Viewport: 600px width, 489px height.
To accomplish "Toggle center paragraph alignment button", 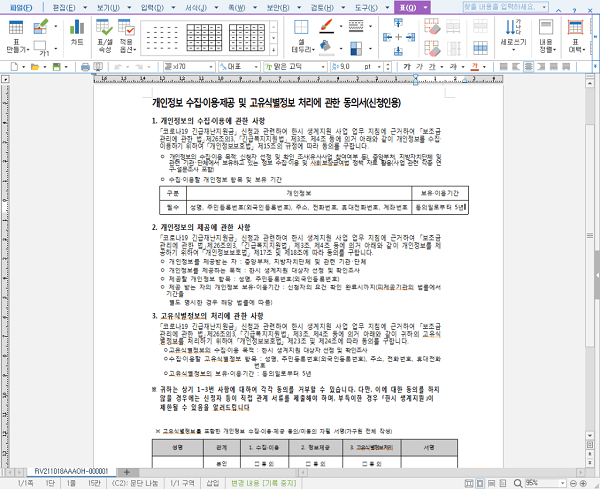I will [528, 67].
